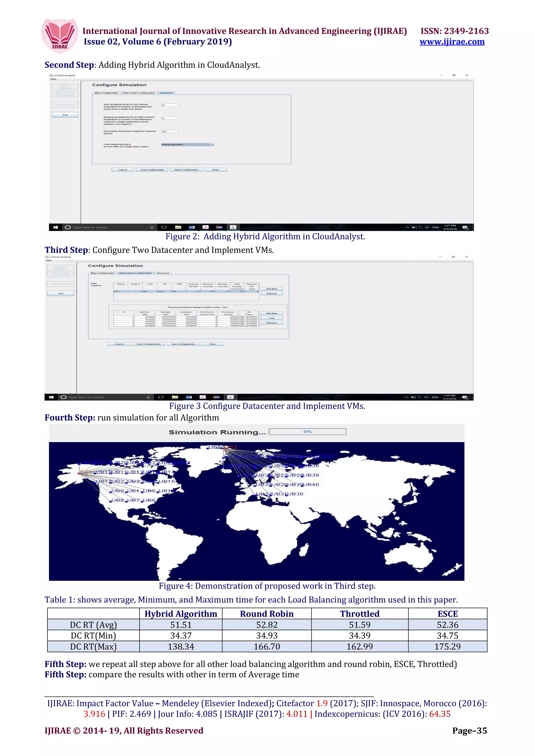Open the Help menu in Figure 2 window

53,79
